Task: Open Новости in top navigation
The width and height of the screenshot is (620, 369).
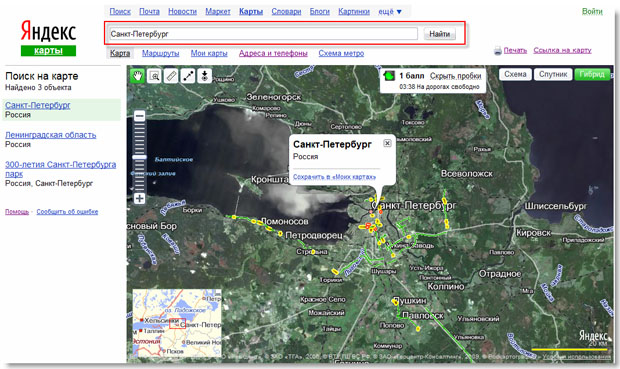Action: coord(182,11)
